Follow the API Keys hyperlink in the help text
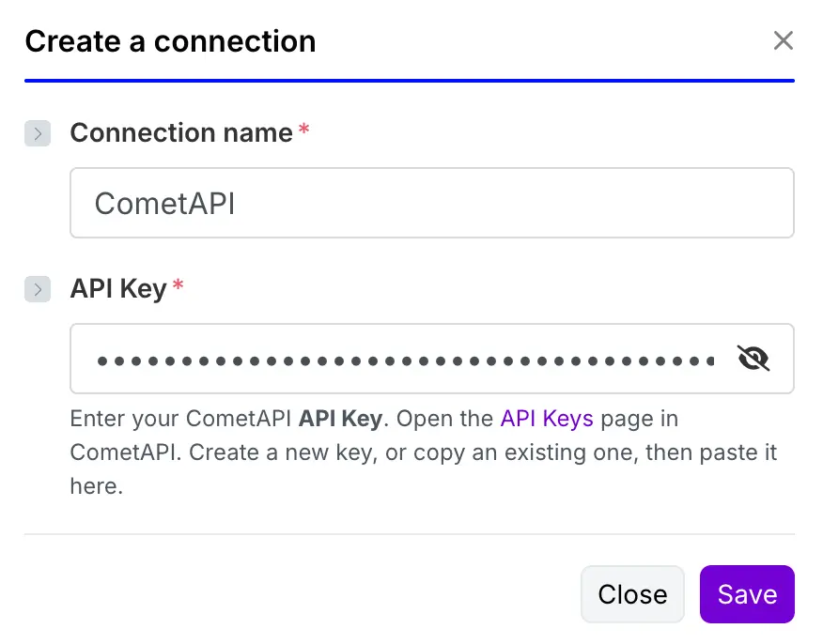 pos(546,419)
